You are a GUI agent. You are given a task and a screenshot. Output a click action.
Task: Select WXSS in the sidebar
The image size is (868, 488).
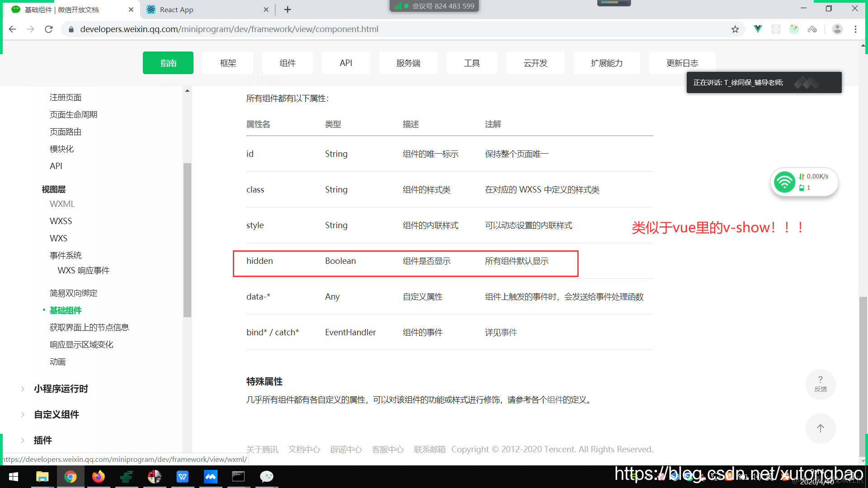[x=61, y=221]
